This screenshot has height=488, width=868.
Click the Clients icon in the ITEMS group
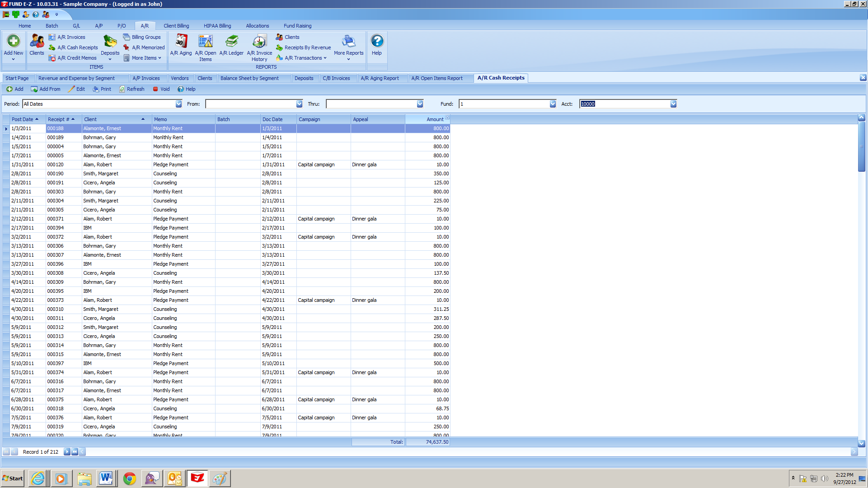point(37,45)
